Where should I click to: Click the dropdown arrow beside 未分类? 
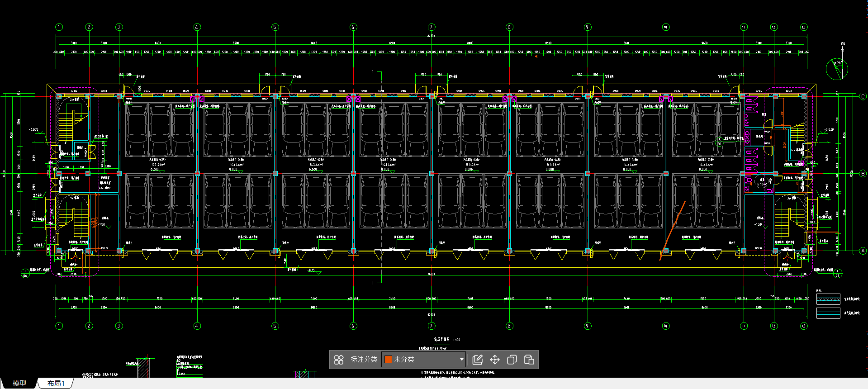(x=461, y=359)
